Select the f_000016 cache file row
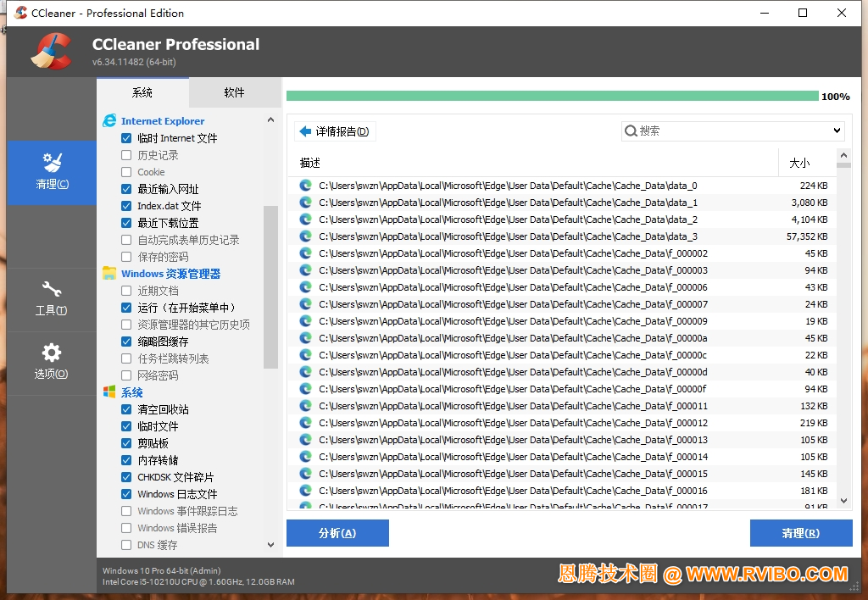868x600 pixels. tap(563, 491)
